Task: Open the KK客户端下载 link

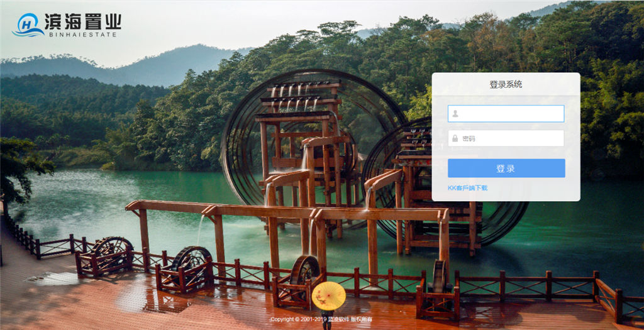Action: tap(467, 188)
